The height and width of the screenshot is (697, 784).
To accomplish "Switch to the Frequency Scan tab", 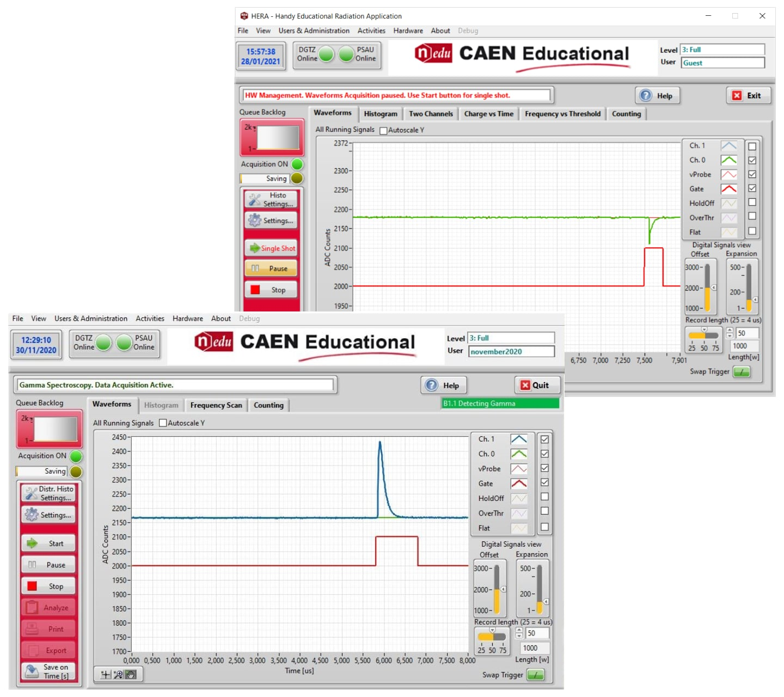I will coord(216,405).
